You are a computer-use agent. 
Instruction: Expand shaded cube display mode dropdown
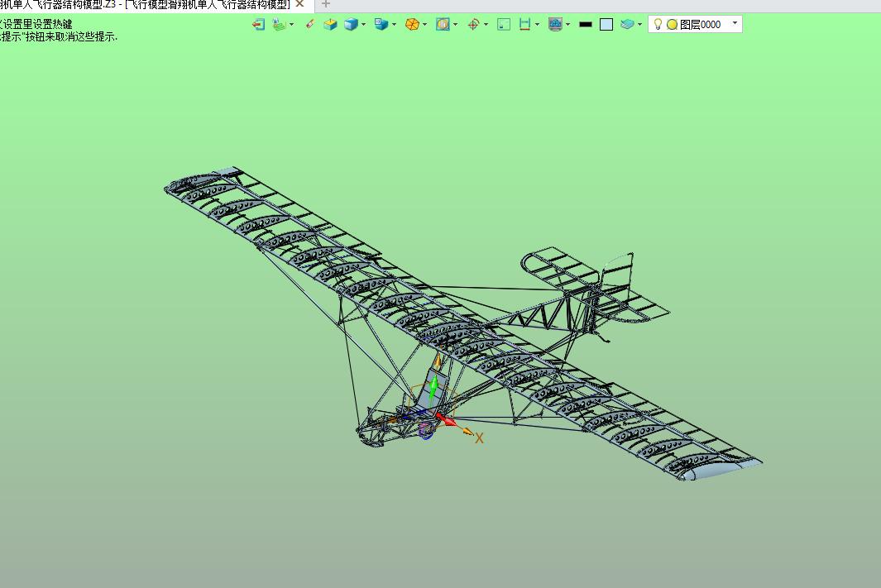363,25
